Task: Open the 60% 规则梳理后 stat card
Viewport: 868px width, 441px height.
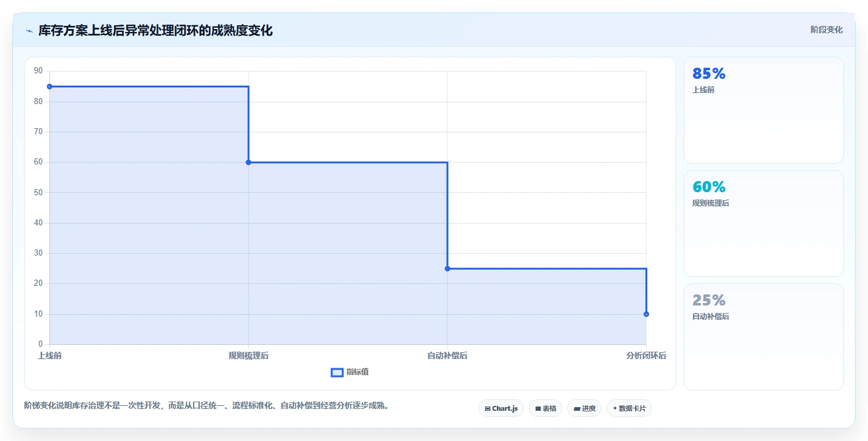Action: point(764,224)
